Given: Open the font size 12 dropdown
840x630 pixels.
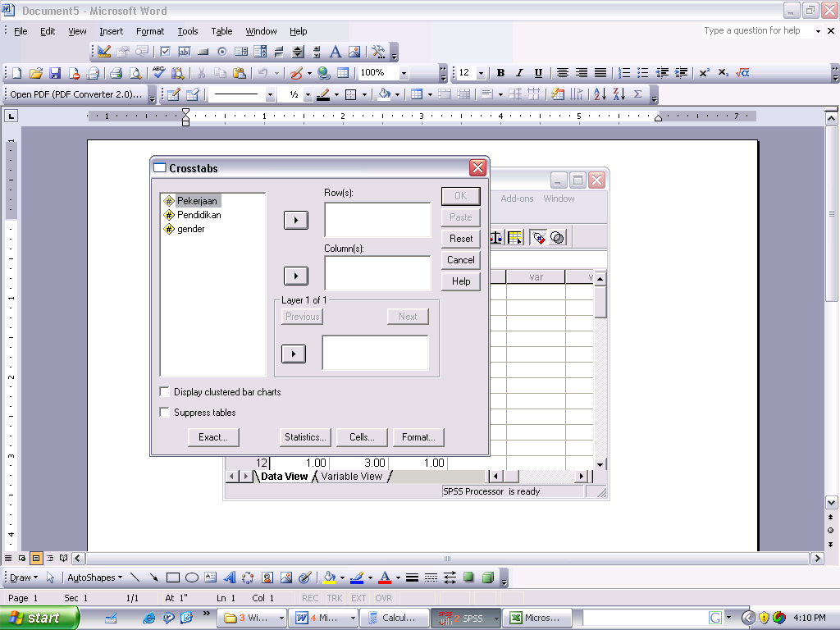Looking at the screenshot, I should pyautogui.click(x=481, y=73).
